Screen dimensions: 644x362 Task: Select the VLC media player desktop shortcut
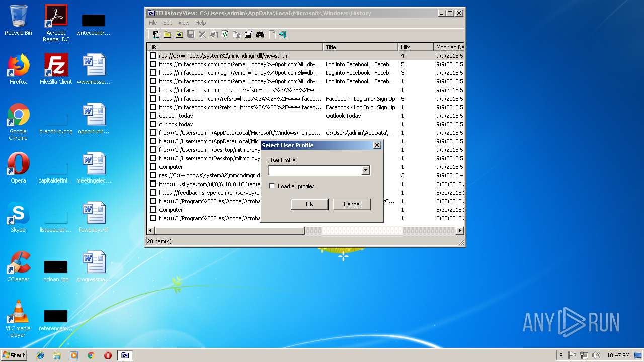(x=18, y=319)
